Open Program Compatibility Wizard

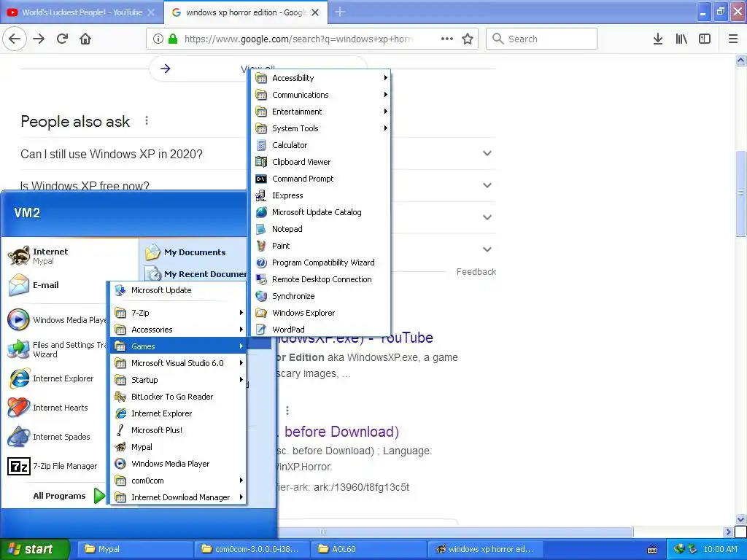pos(320,262)
